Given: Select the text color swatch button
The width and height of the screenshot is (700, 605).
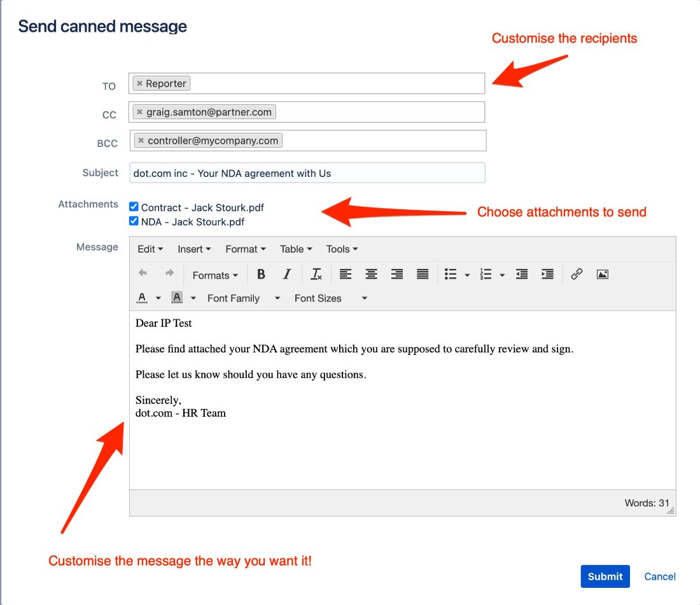Looking at the screenshot, I should tap(142, 298).
